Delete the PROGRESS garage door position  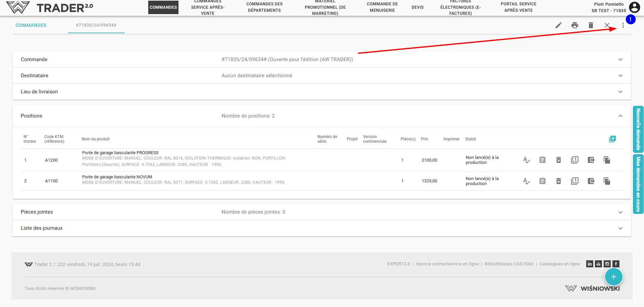pyautogui.click(x=558, y=160)
